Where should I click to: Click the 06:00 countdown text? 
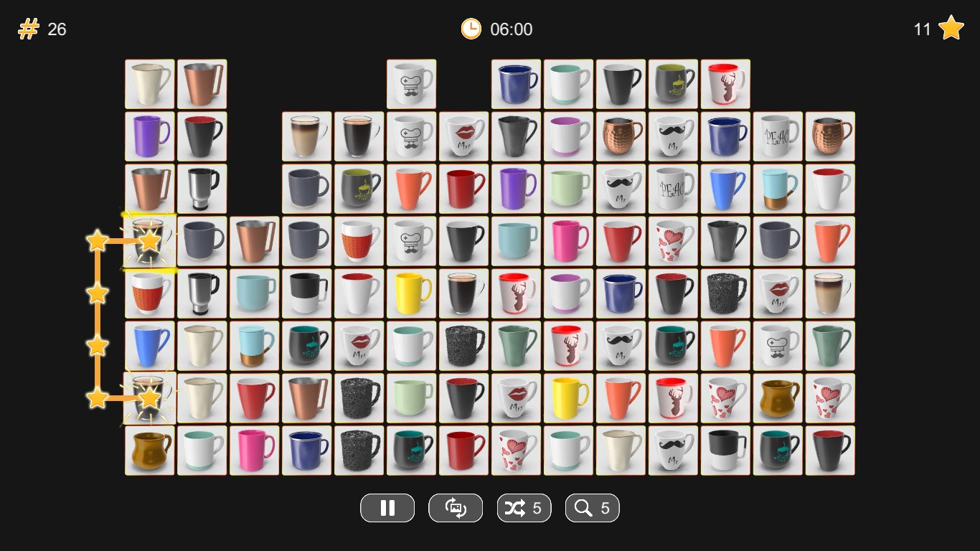pos(511,29)
